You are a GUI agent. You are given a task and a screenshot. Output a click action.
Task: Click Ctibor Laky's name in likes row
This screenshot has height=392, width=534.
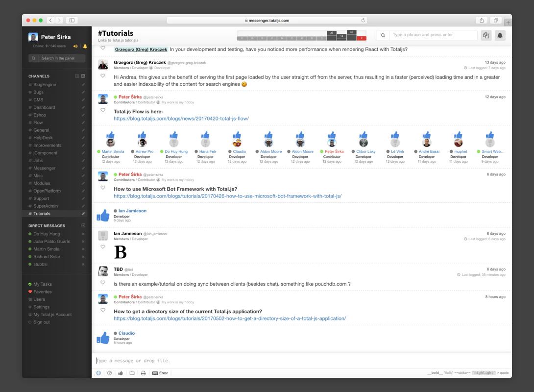[366, 151]
